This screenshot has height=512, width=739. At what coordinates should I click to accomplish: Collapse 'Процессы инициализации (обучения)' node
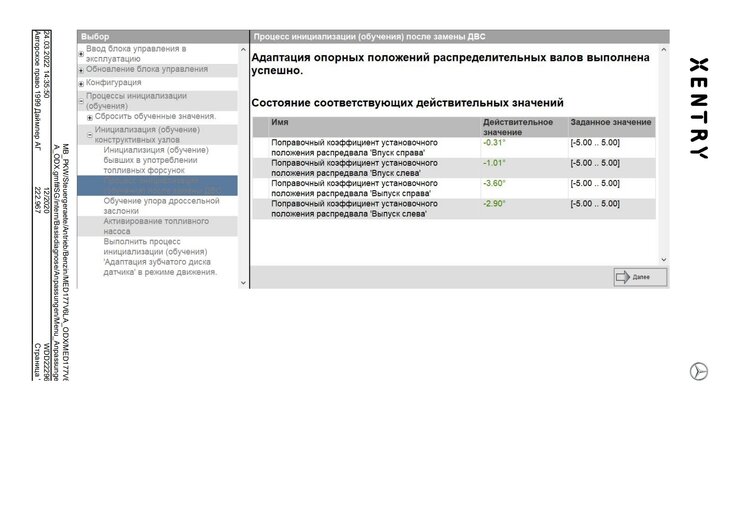81,101
